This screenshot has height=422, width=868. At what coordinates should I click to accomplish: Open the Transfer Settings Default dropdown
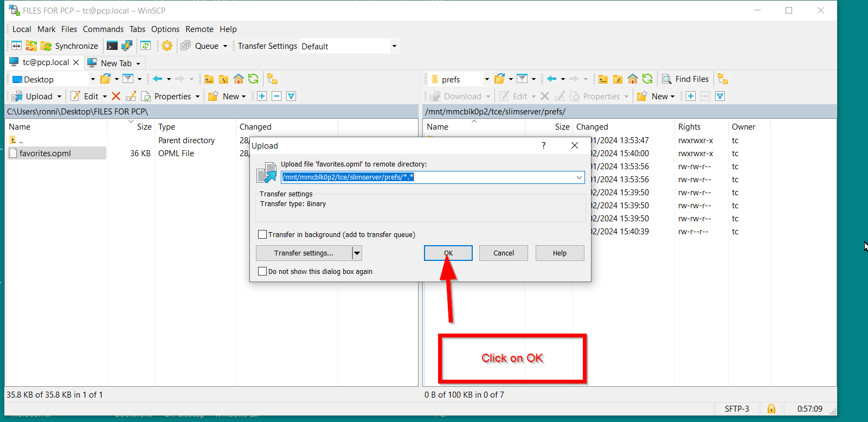pos(394,46)
